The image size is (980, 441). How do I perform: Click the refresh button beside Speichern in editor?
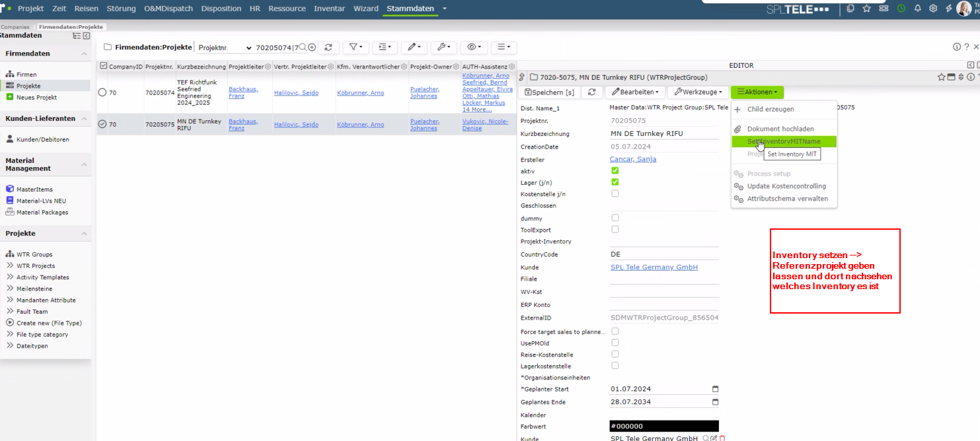[x=592, y=92]
